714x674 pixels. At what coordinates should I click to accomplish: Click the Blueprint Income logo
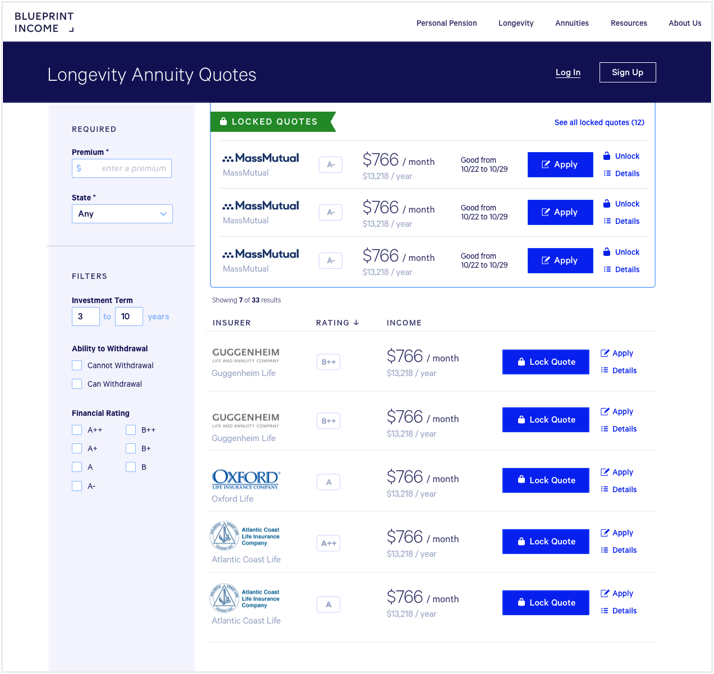click(x=44, y=22)
